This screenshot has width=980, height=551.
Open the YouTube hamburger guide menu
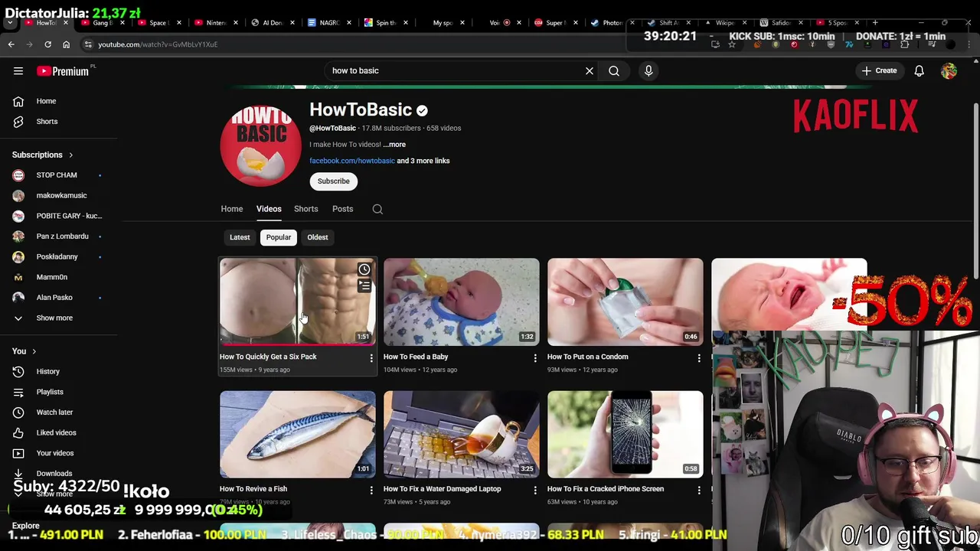click(x=18, y=70)
